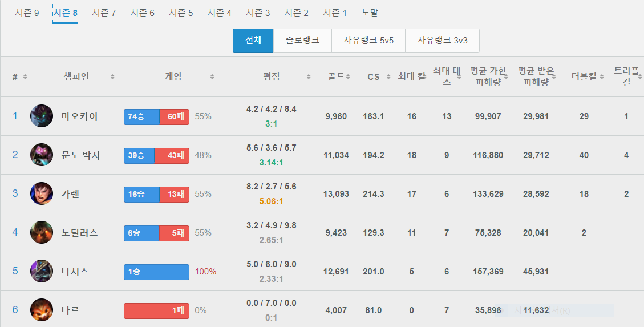The height and width of the screenshot is (327, 644).
Task: Click the 100% win rate text
Action: pos(205,272)
